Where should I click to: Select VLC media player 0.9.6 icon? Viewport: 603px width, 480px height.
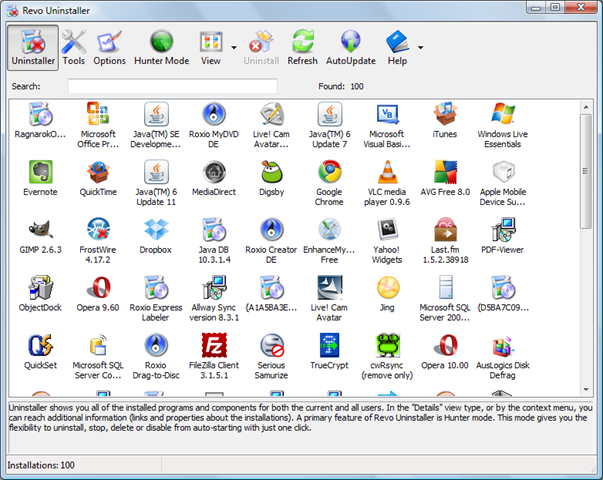(387, 172)
